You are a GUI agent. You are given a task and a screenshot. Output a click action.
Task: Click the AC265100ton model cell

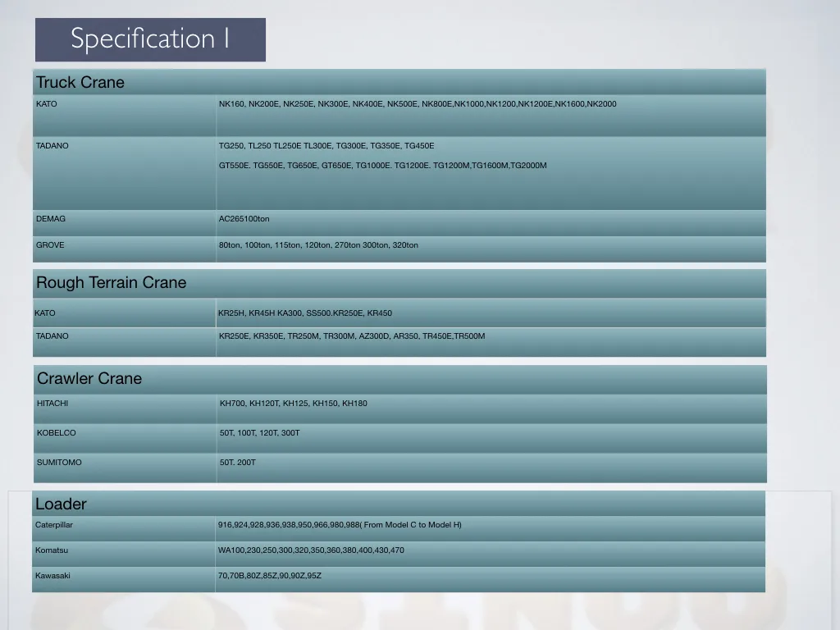(x=244, y=219)
